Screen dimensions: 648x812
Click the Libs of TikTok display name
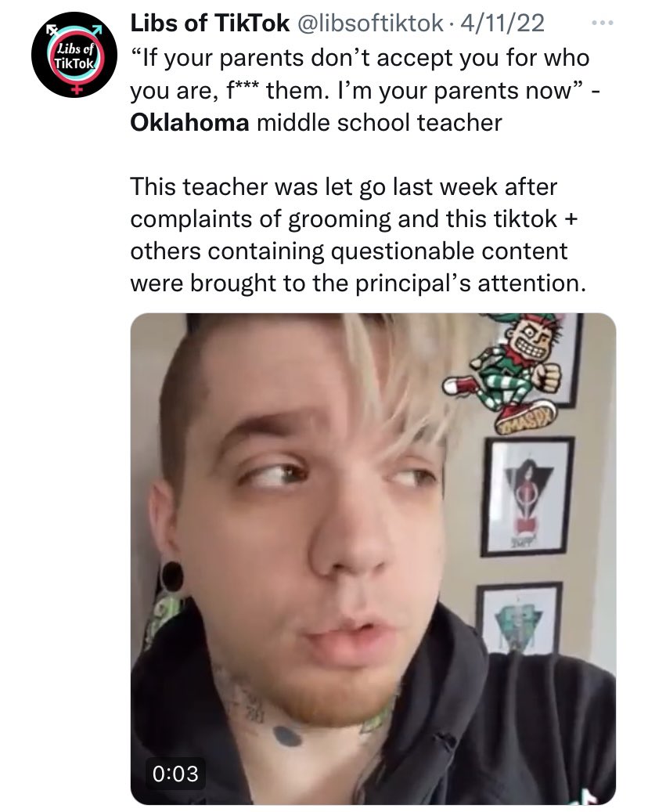point(210,23)
